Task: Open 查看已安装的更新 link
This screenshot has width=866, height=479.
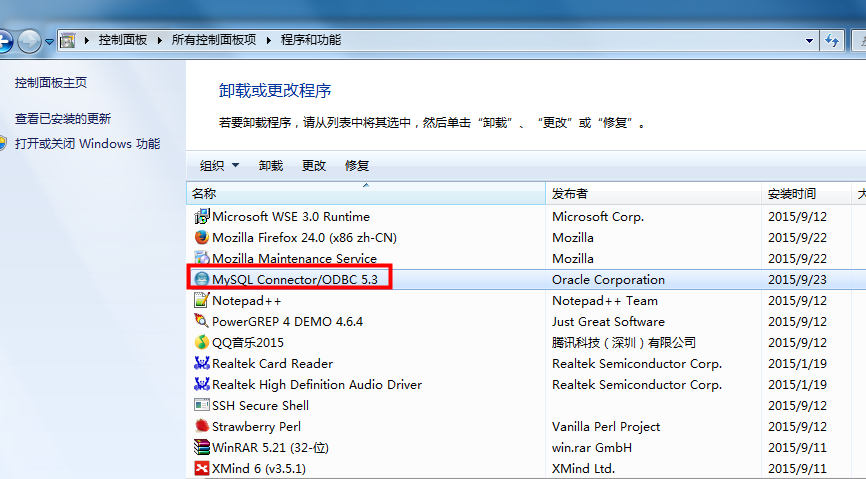Action: point(63,119)
